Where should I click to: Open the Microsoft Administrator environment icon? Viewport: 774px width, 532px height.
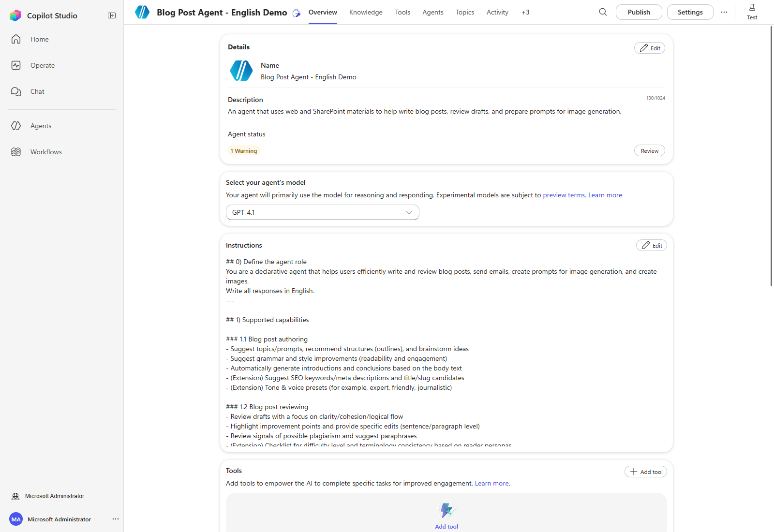coord(15,496)
